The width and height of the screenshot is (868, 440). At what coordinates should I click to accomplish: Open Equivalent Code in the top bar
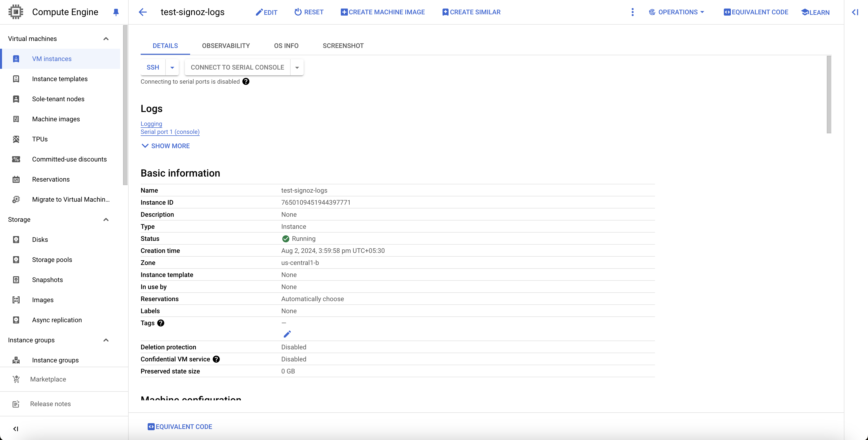[756, 12]
